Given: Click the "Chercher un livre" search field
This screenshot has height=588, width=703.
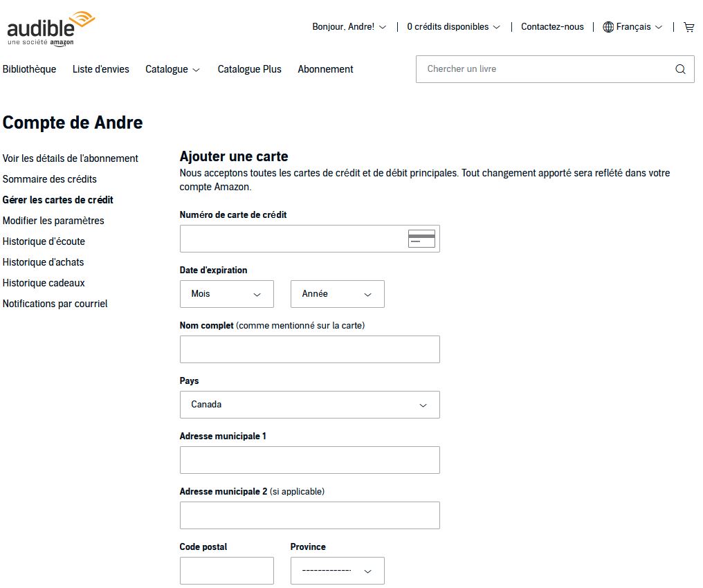Looking at the screenshot, I should pyautogui.click(x=540, y=69).
